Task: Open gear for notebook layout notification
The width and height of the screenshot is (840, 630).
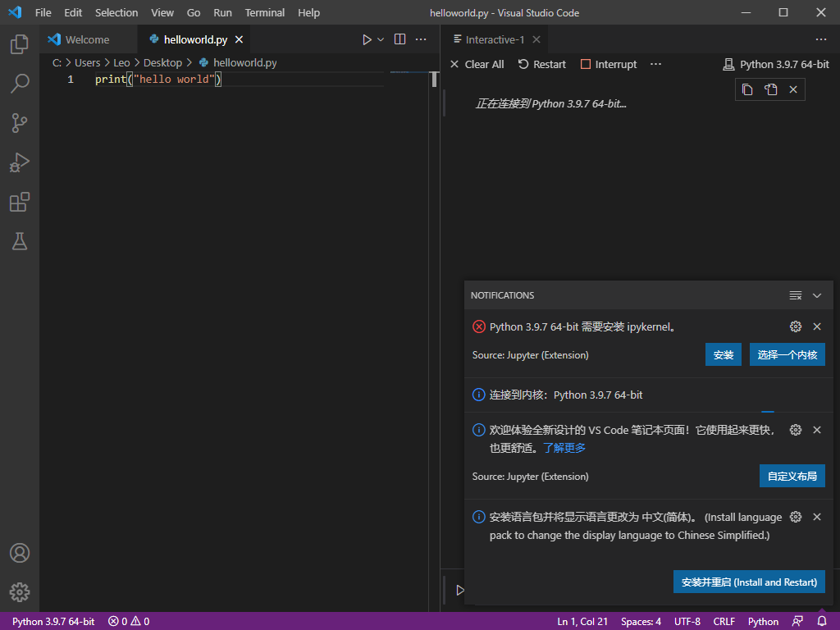Action: (x=796, y=430)
